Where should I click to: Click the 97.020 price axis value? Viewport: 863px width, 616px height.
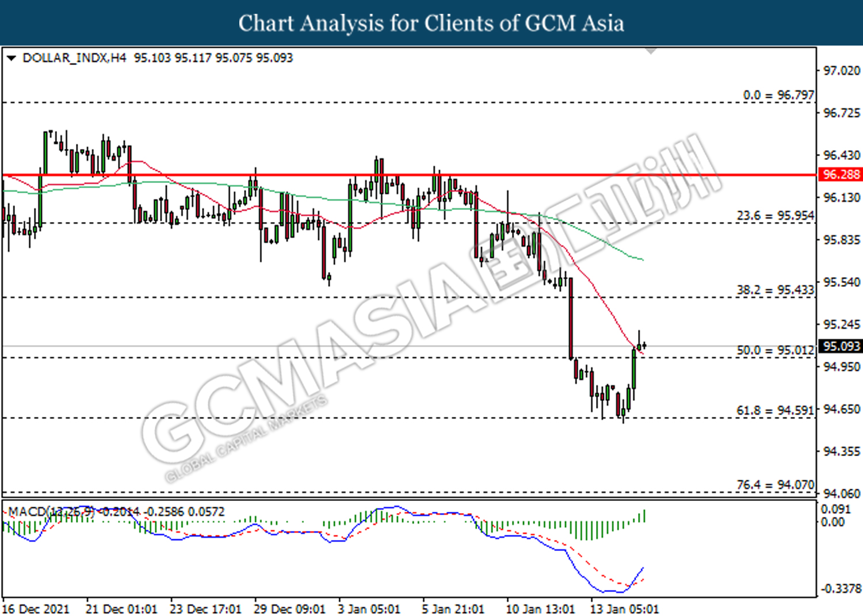(842, 71)
